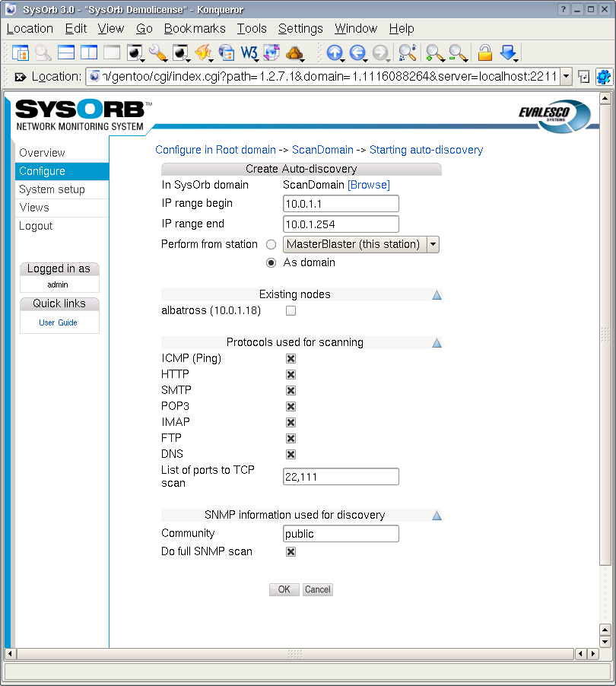Click the brown stacked-rocks toolbar icon
The image size is (616, 686).
(x=294, y=53)
